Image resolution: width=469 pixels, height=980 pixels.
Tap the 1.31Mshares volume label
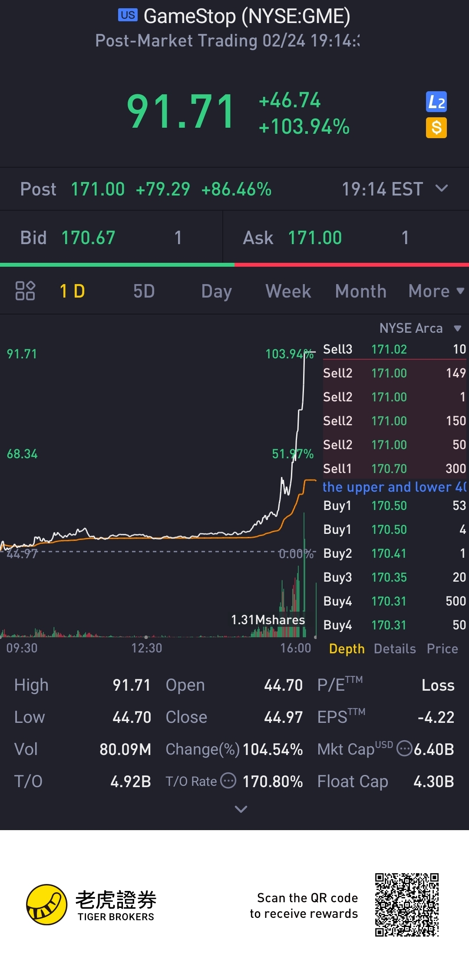268,620
